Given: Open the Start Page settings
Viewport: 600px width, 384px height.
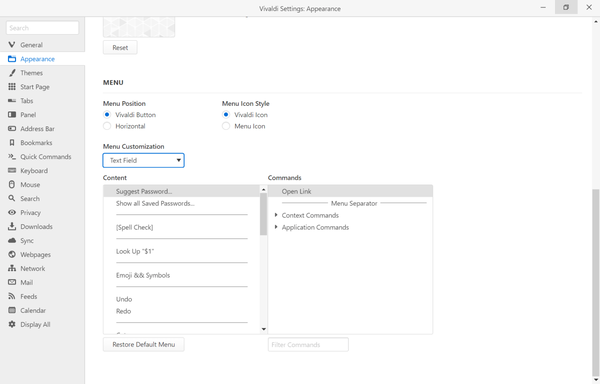Looking at the screenshot, I should click(42, 87).
